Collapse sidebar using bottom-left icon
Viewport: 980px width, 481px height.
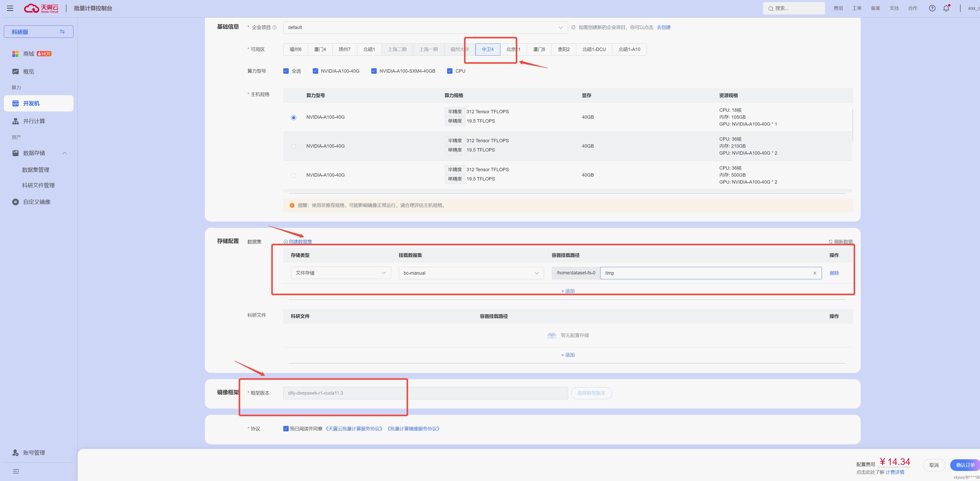(x=16, y=471)
